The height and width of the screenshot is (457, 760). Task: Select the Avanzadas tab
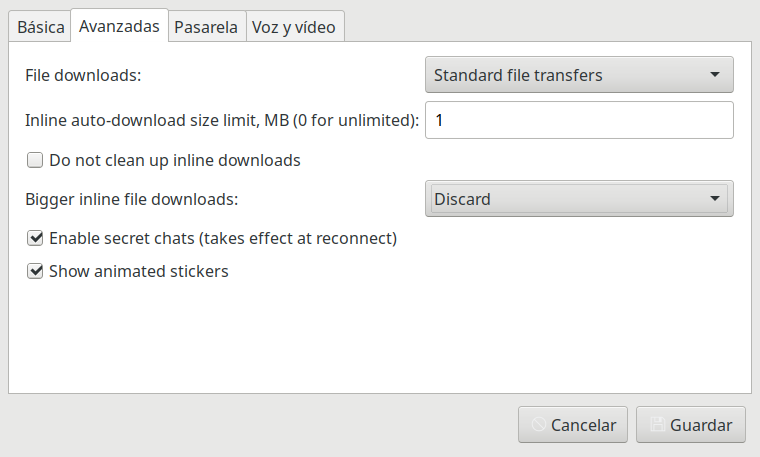(119, 26)
